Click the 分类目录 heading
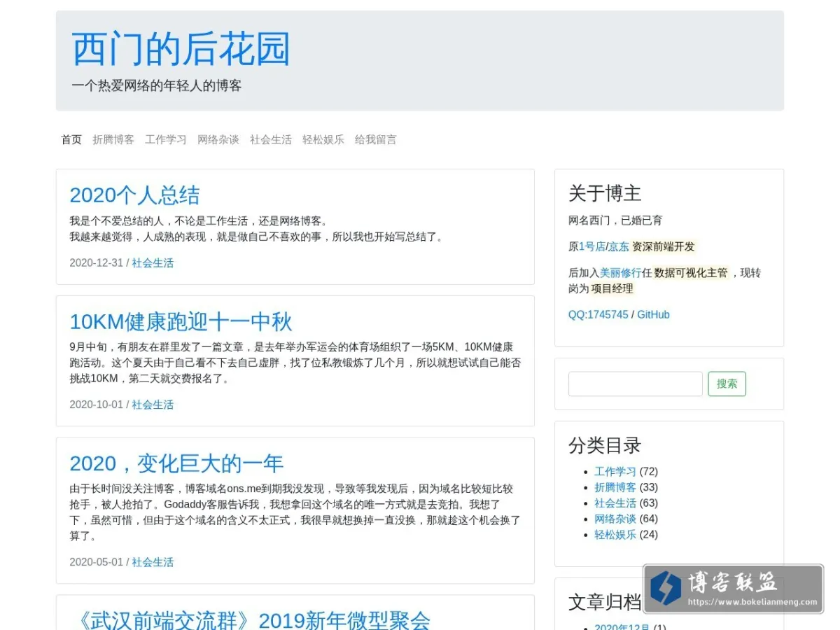The image size is (840, 630). pos(605,445)
